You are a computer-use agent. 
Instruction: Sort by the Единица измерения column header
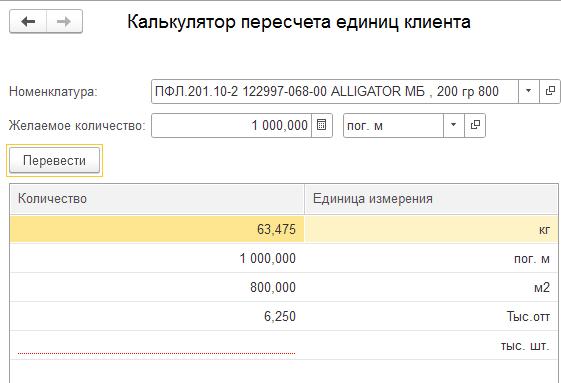coord(431,199)
